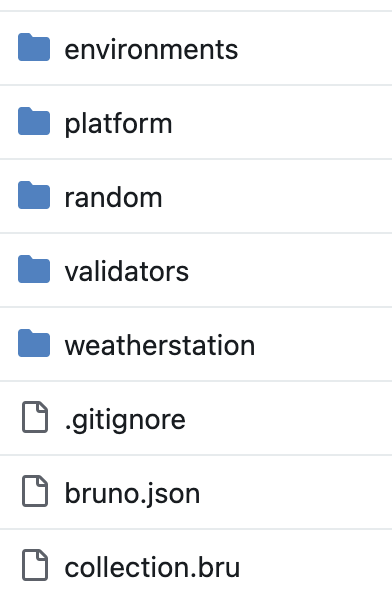Click the file icon beside collection.bru
Viewport: 392px width, 602px height.
click(x=35, y=565)
